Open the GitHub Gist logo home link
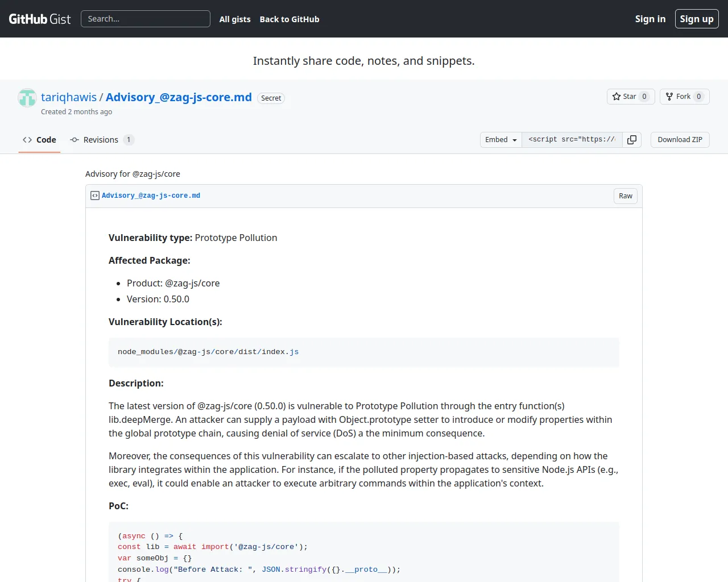The height and width of the screenshot is (582, 728). point(40,19)
